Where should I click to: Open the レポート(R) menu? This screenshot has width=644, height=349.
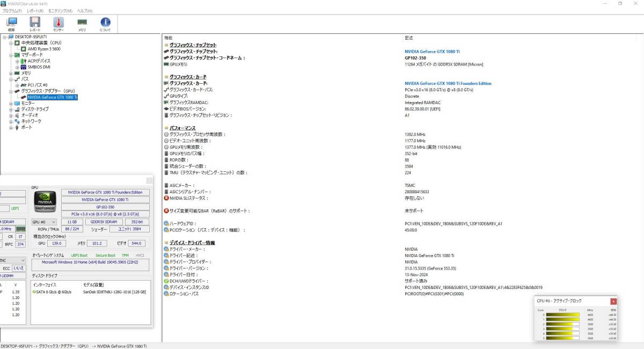click(x=35, y=11)
